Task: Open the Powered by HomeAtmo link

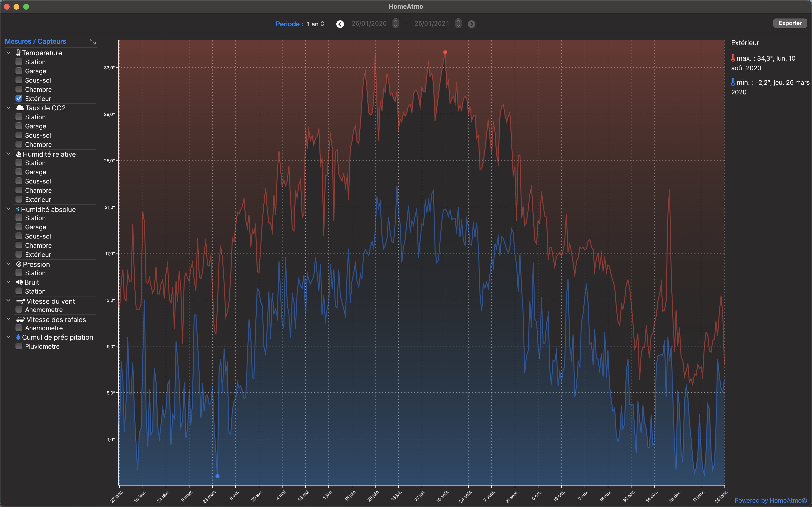Action: [770, 500]
